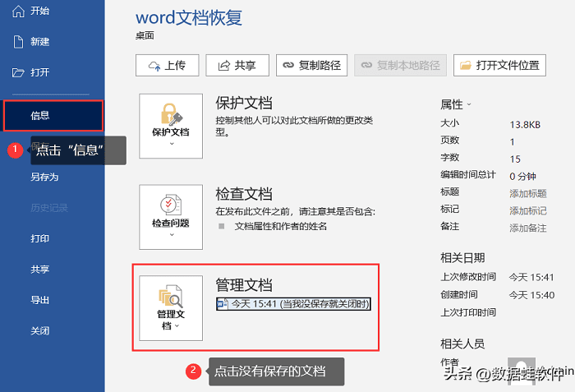The width and height of the screenshot is (575, 392).
Task: Select Save As (另存为) in sidebar
Action: tap(44, 177)
